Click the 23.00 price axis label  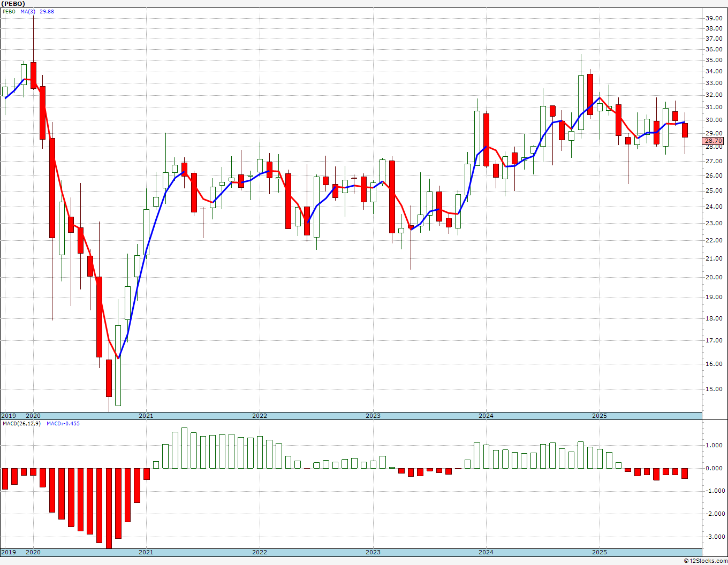point(714,223)
